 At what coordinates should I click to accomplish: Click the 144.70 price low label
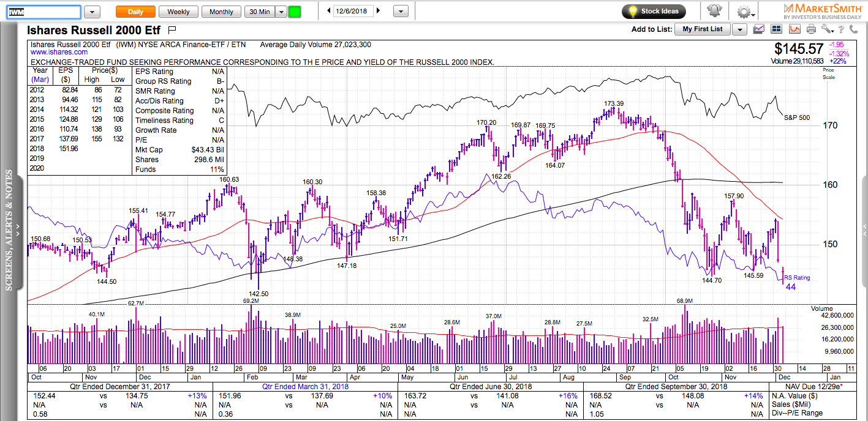712,280
